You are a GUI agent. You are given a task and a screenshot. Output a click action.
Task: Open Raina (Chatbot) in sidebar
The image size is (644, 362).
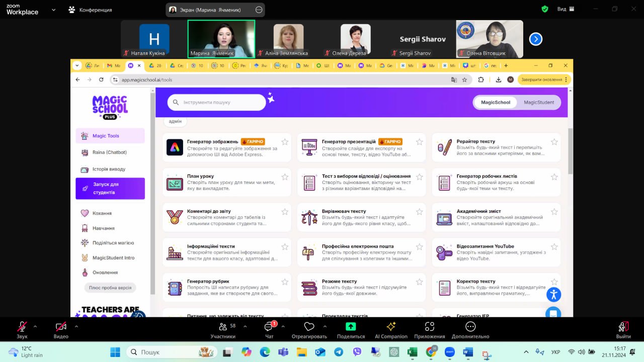(x=110, y=152)
